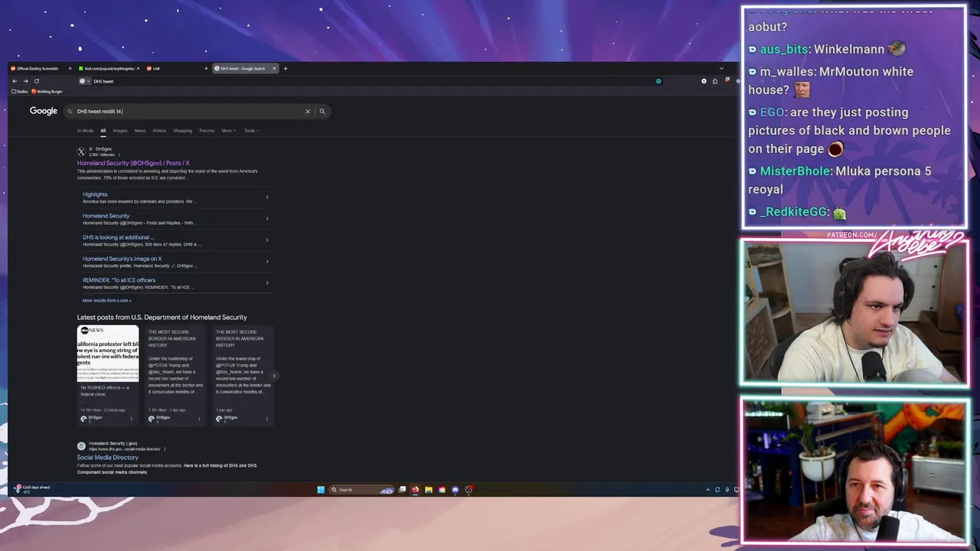Screen dimensions: 980x551
Task: Expand Homeland Security's Image on X row
Action: (x=175, y=262)
